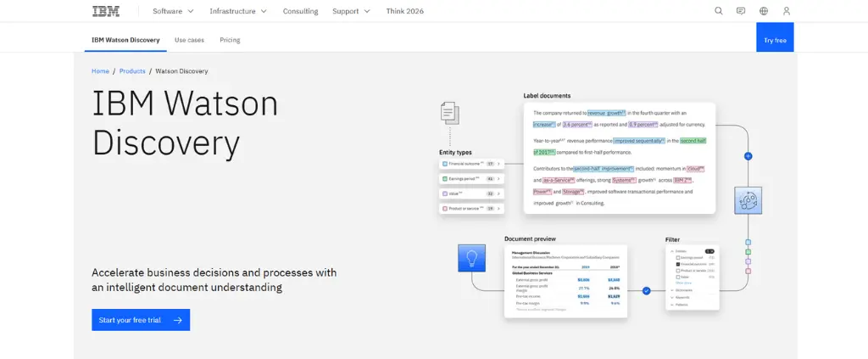Expand the Infrastructure menu dropdown
868x359 pixels.
tap(238, 11)
